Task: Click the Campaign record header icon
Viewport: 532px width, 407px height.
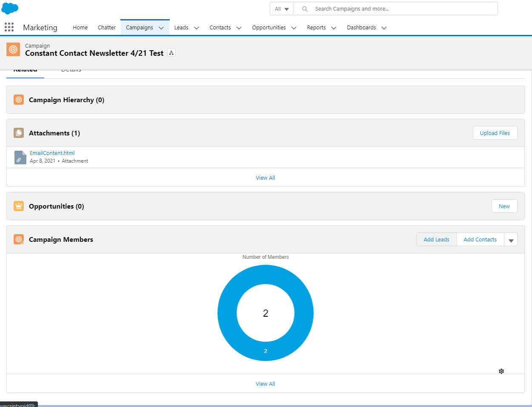Action: [x=13, y=49]
